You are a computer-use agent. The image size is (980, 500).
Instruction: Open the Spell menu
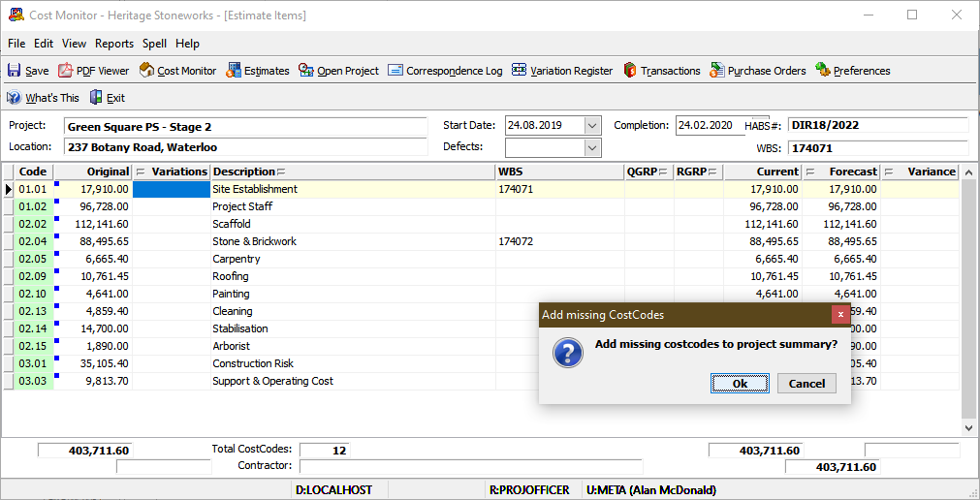[154, 44]
